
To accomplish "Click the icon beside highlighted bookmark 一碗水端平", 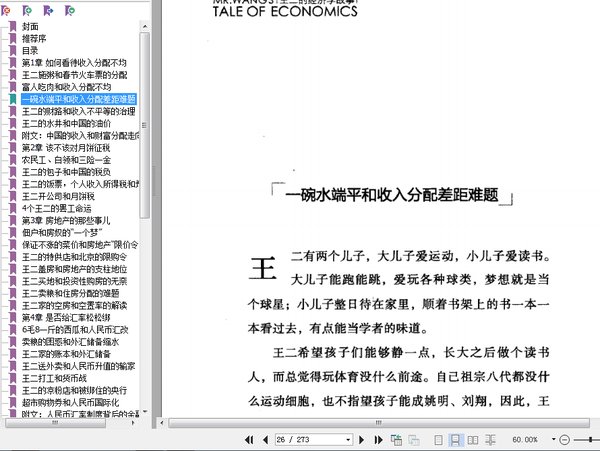I will pyautogui.click(x=13, y=99).
